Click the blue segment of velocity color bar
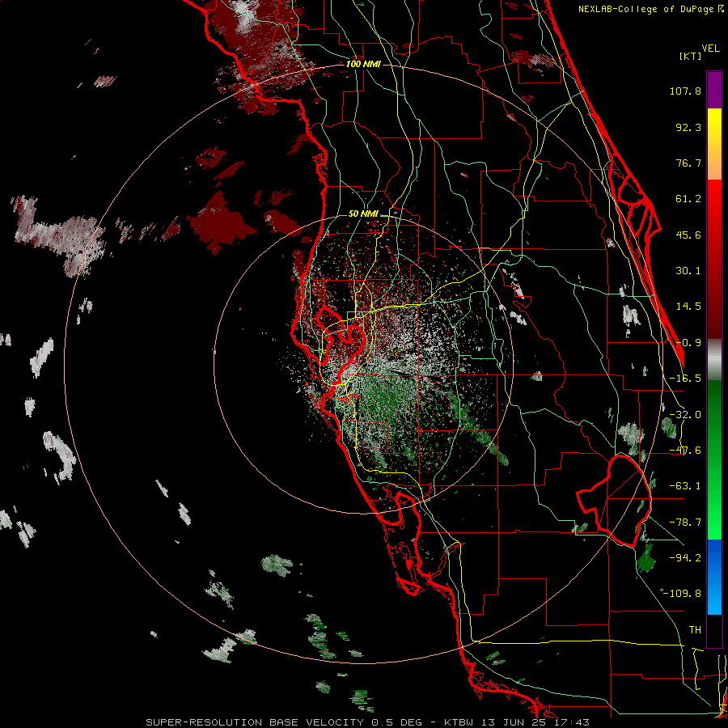728x728 pixels. point(714,577)
